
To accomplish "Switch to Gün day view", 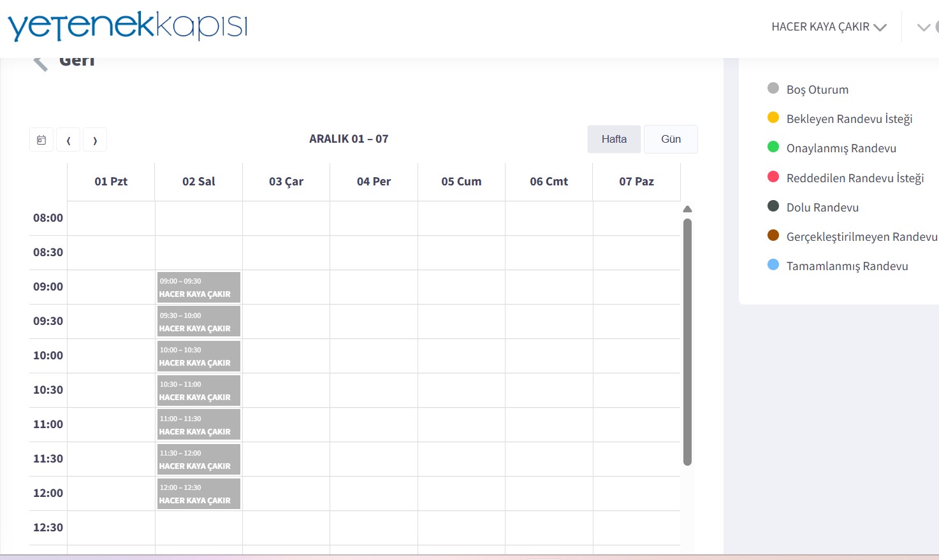I will (x=671, y=139).
